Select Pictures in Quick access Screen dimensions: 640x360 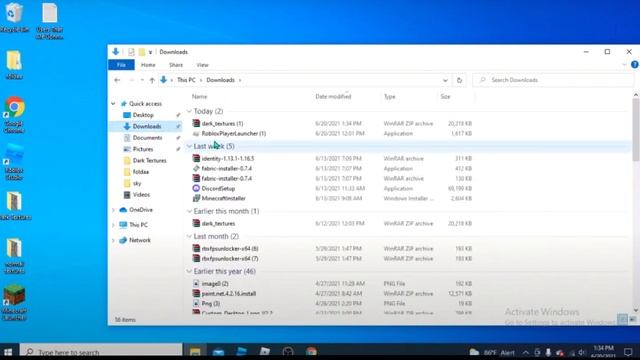coord(142,149)
